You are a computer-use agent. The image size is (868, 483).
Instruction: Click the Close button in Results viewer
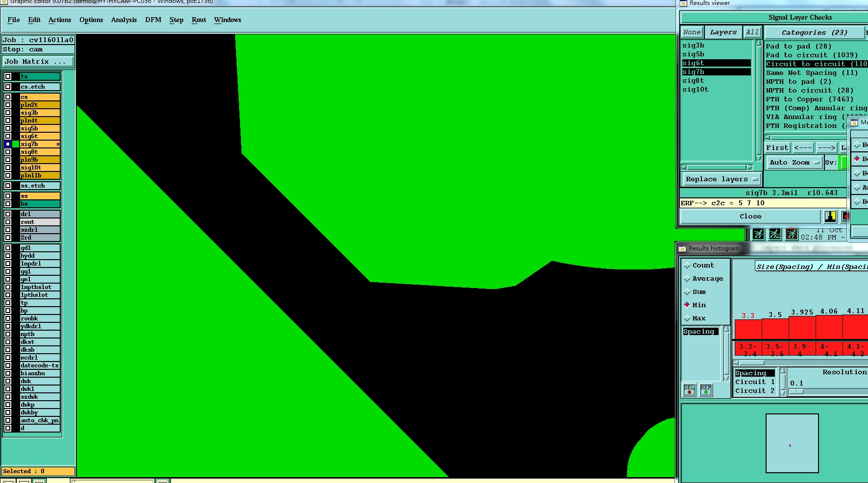(750, 216)
